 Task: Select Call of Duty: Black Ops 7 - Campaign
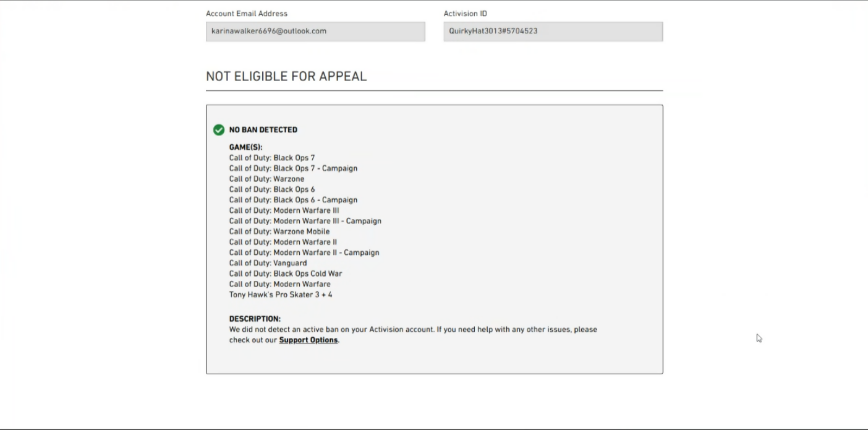point(293,168)
